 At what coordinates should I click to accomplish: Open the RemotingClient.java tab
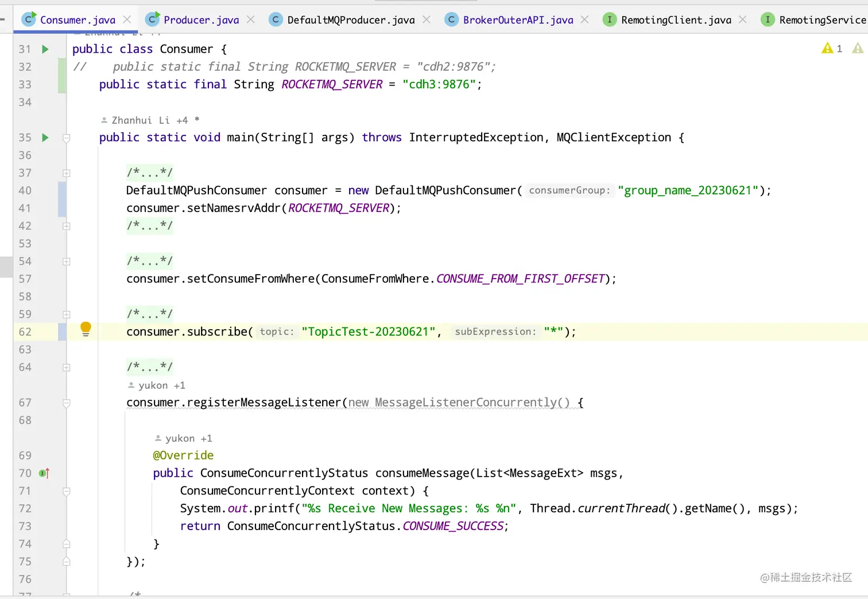[x=676, y=20]
